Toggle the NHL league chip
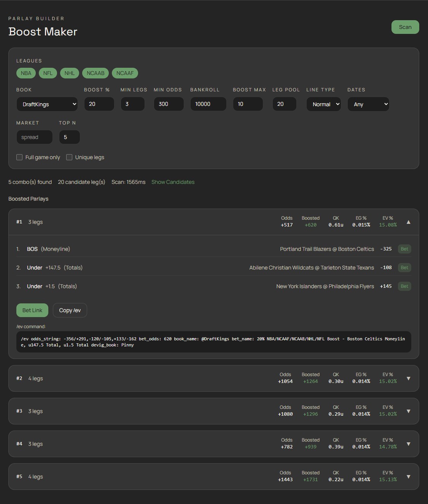 pos(70,73)
